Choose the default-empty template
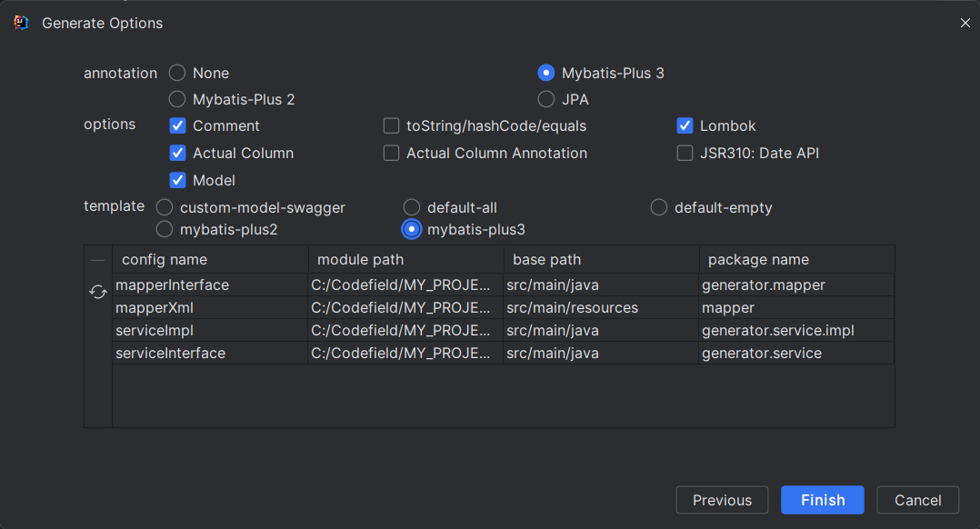The width and height of the screenshot is (980, 529). (x=659, y=208)
